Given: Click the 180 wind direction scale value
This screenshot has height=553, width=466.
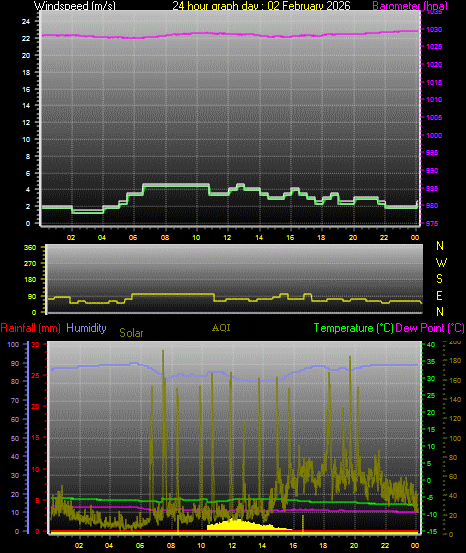Looking at the screenshot, I should coord(30,280).
